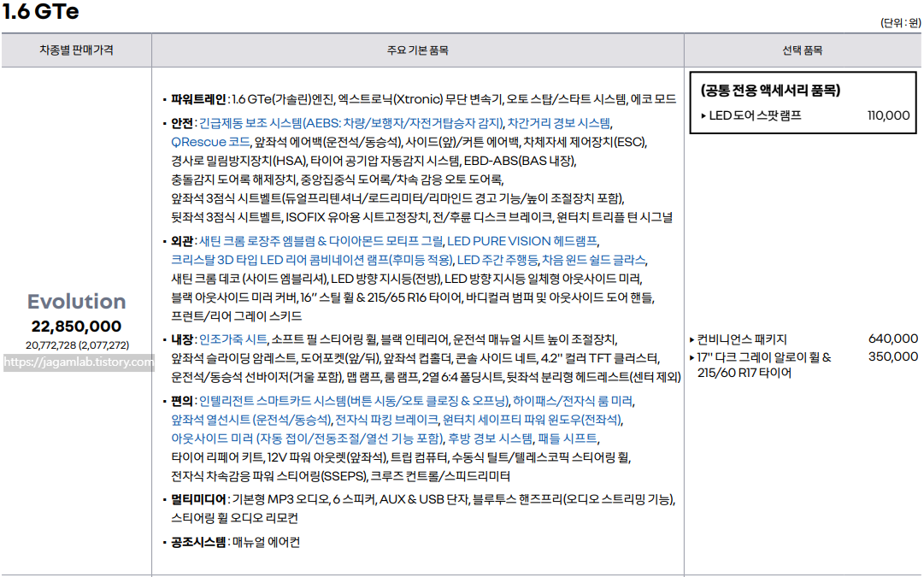Click '차음 윈드 쉴드 글라스' blue text
Image resolution: width=924 pixels, height=577 pixels.
click(593, 260)
